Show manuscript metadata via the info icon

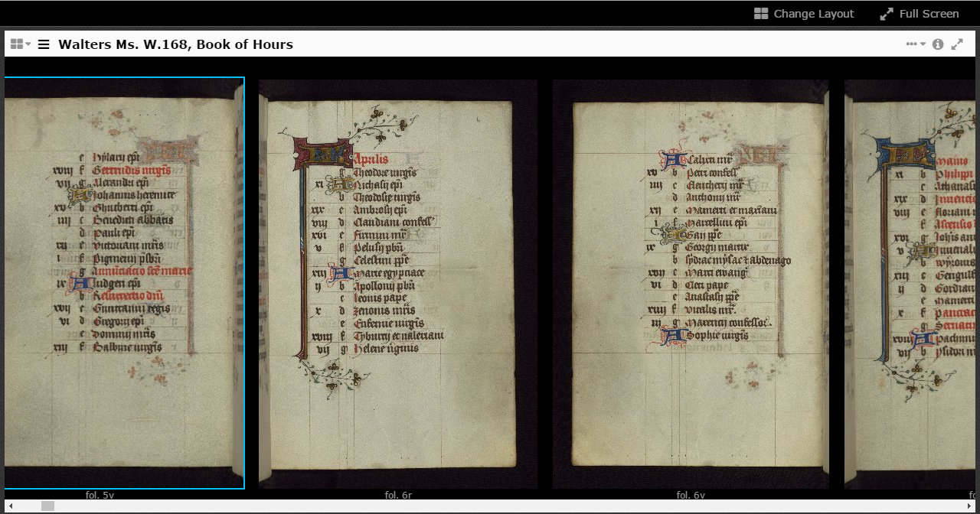[x=938, y=44]
